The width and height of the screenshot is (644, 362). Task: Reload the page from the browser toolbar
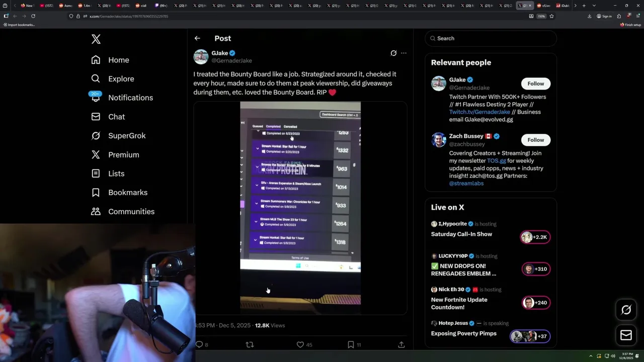[x=33, y=16]
